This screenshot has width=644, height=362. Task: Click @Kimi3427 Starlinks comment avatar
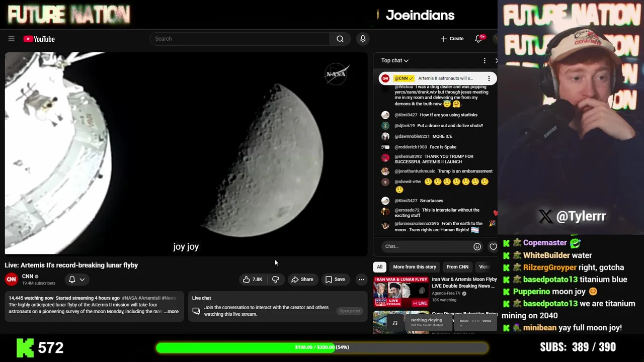(385, 115)
